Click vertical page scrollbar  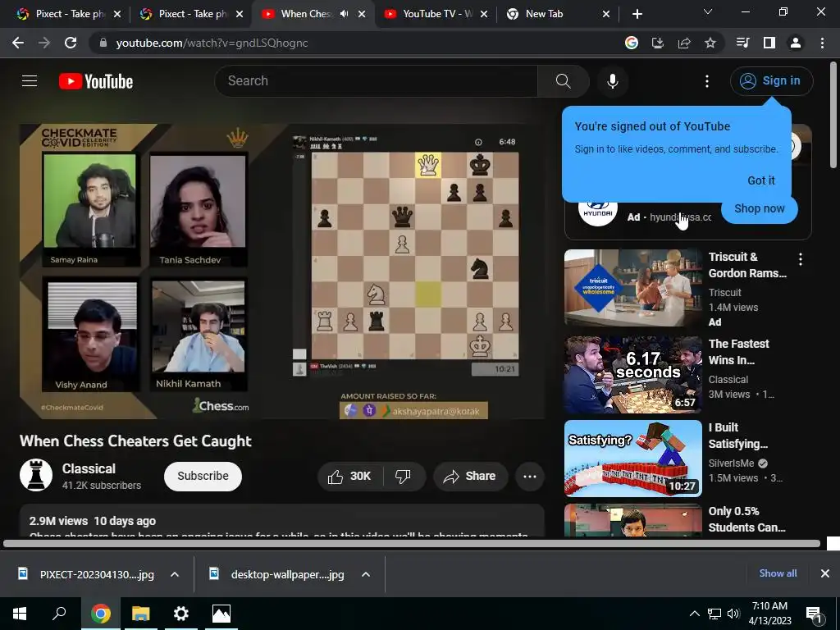point(833,115)
